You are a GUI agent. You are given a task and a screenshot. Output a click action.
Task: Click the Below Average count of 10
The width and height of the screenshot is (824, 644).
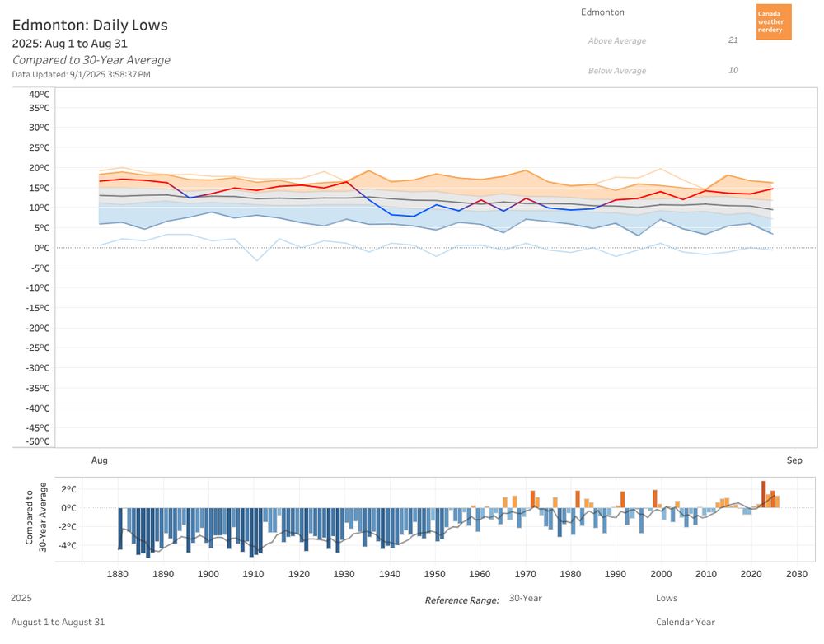coord(733,70)
